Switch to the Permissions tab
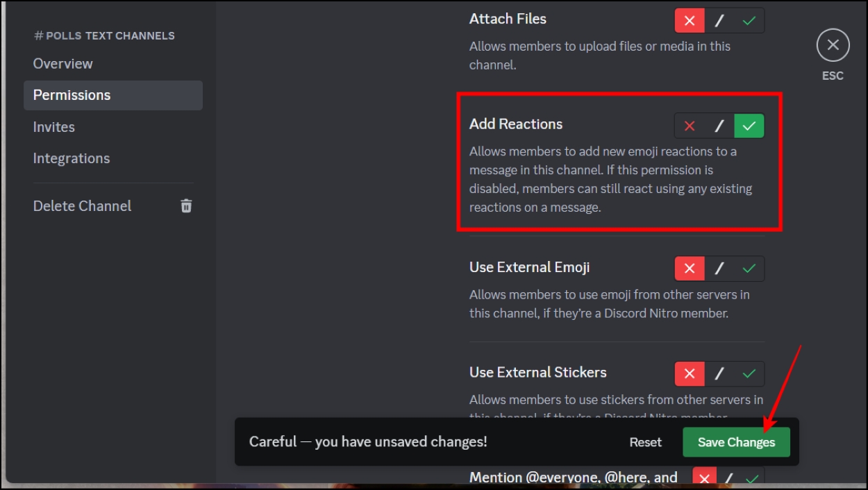 pos(70,95)
